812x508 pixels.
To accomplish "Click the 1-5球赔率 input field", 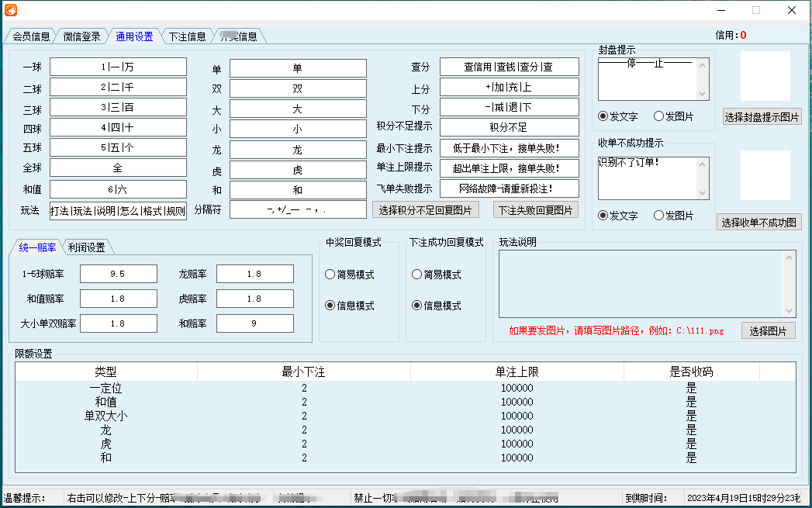I will pos(118,274).
